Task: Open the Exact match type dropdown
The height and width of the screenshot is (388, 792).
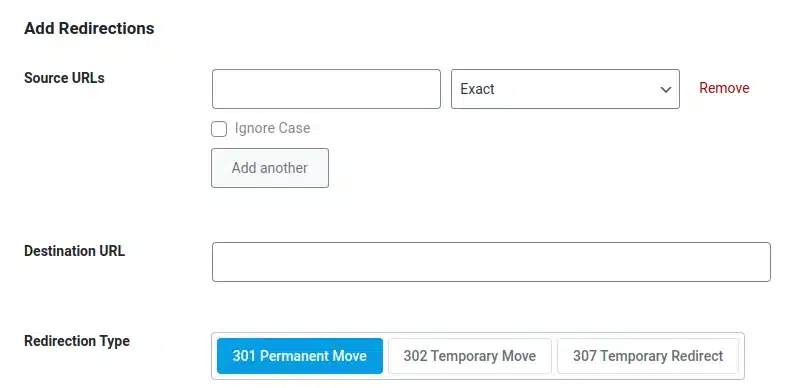Action: 565,89
